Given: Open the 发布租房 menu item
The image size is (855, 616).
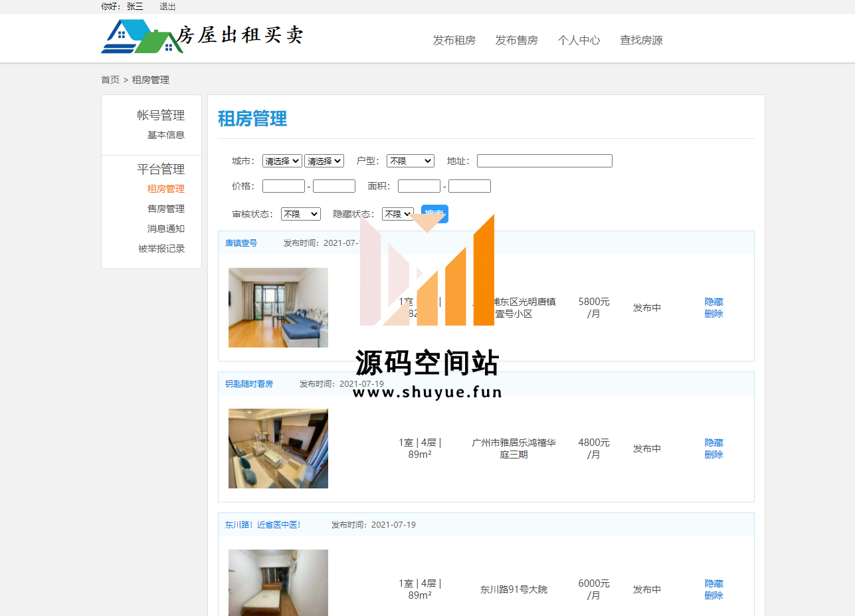Looking at the screenshot, I should point(454,41).
